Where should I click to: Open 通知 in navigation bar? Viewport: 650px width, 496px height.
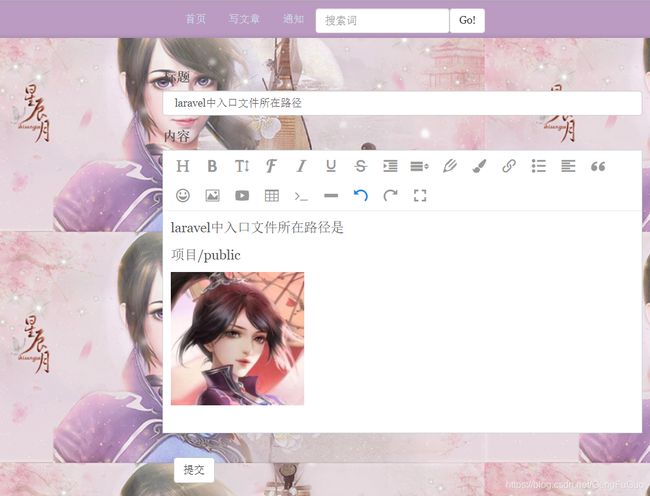pyautogui.click(x=293, y=19)
